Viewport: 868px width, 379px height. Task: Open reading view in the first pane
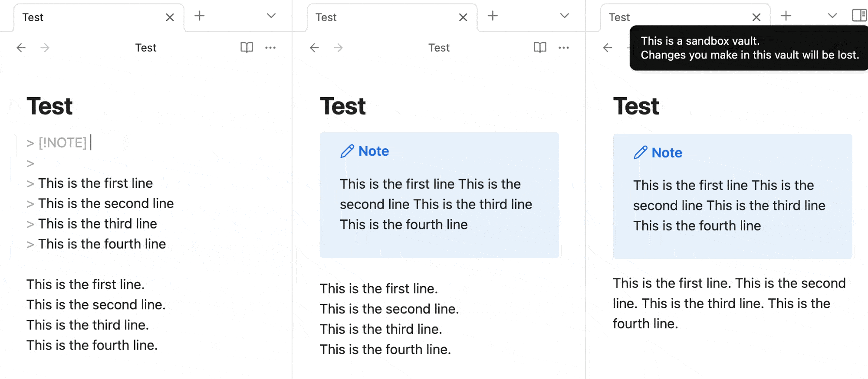[x=246, y=48]
